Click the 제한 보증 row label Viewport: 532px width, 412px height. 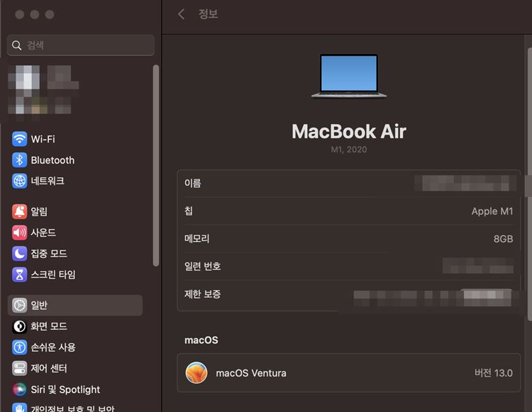(203, 294)
